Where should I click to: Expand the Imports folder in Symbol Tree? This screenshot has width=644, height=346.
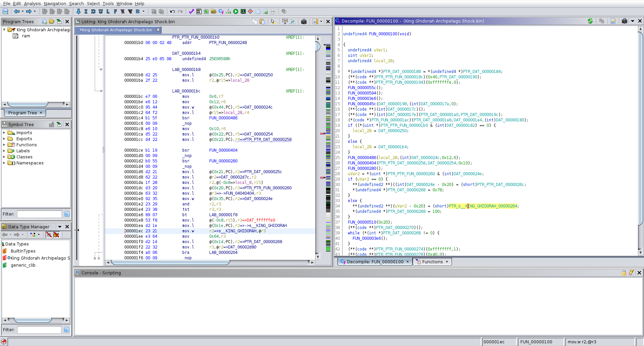coord(4,133)
